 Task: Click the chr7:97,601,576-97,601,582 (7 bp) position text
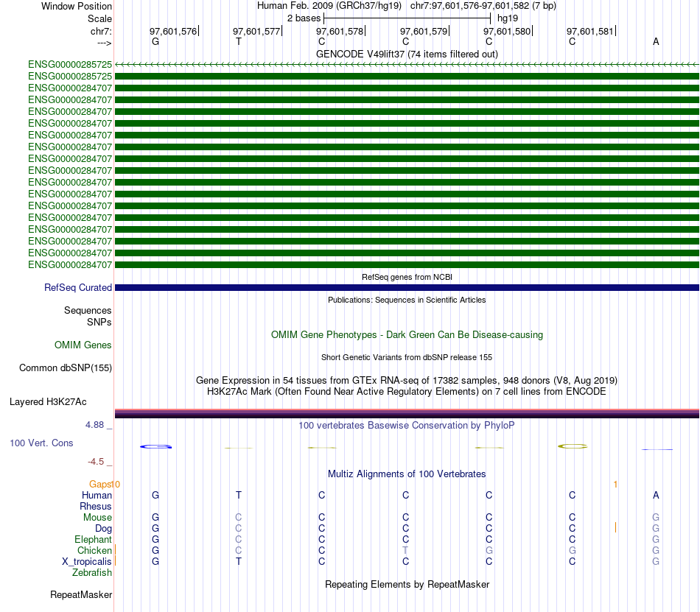pos(483,6)
